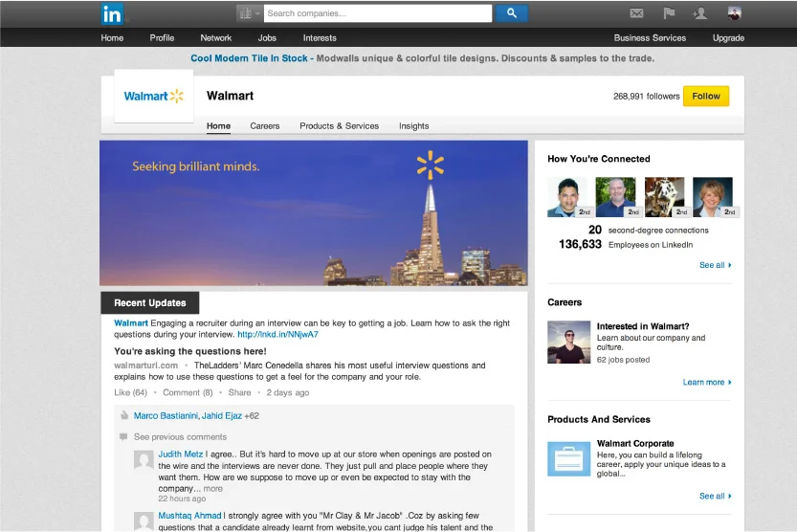Screen dimensions: 797x532
Task: Share the Walmart update
Action: tap(239, 392)
